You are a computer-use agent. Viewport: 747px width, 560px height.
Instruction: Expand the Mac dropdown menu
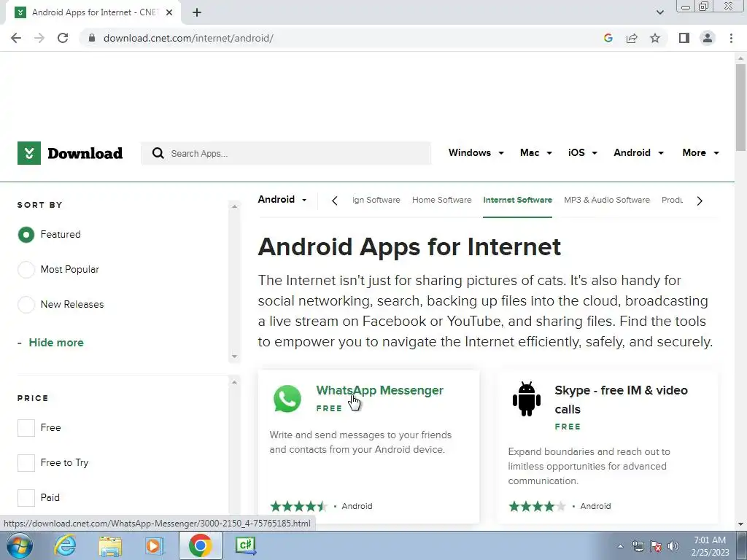pos(536,152)
